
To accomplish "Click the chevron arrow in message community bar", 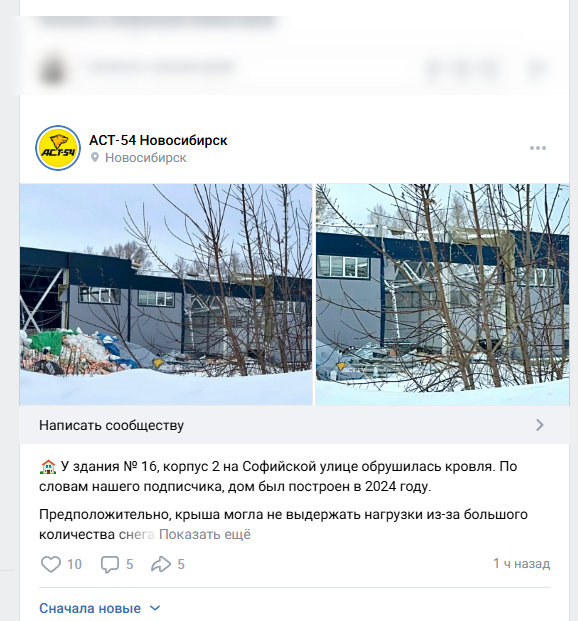I will pos(540,425).
